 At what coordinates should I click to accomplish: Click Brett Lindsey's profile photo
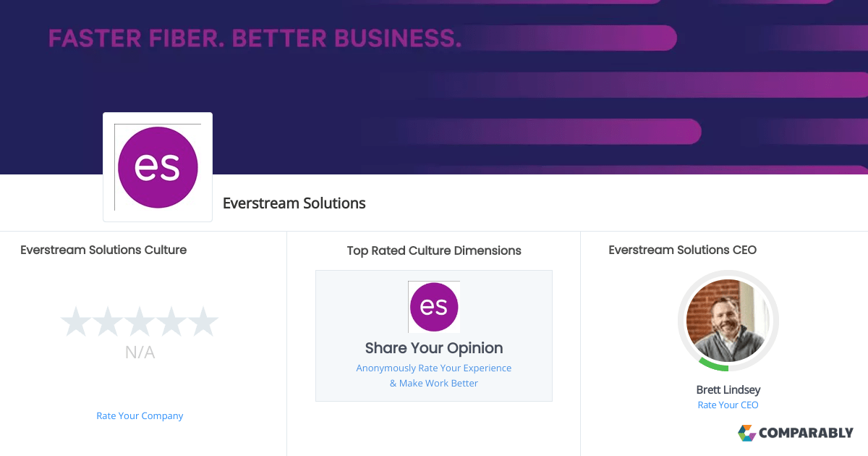(728, 321)
